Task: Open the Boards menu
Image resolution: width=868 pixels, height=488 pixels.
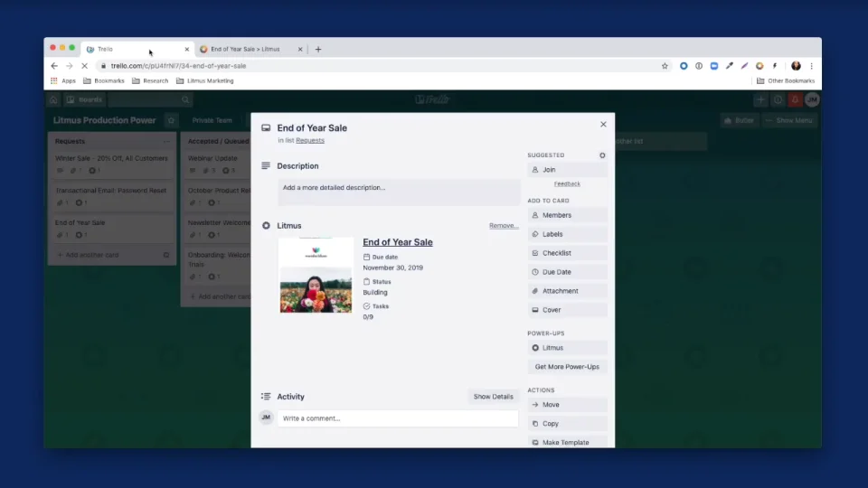Action: (85, 99)
